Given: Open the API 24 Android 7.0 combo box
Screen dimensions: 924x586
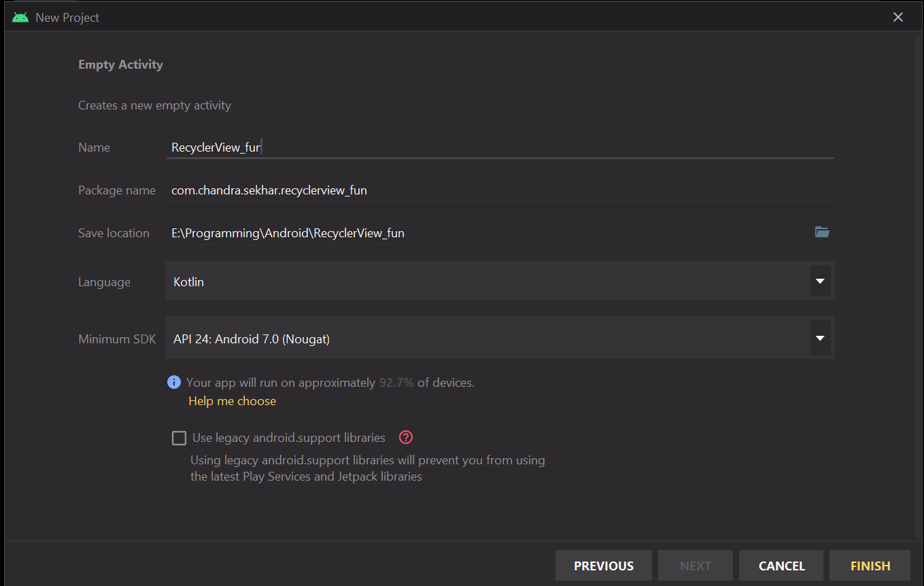Looking at the screenshot, I should [x=500, y=338].
